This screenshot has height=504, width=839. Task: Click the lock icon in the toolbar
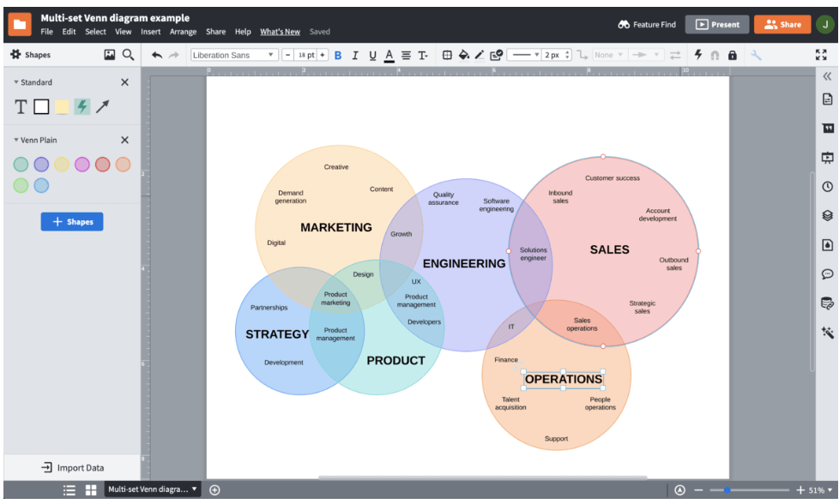click(x=732, y=55)
